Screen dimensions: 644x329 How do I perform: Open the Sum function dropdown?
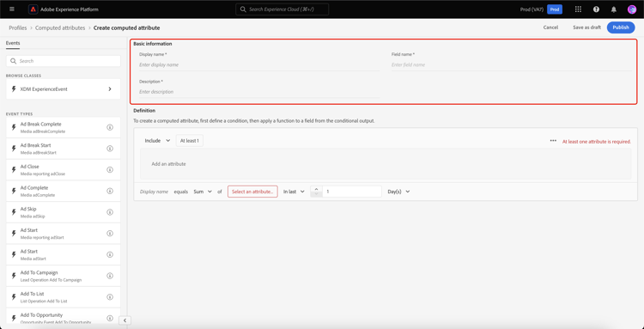[203, 192]
